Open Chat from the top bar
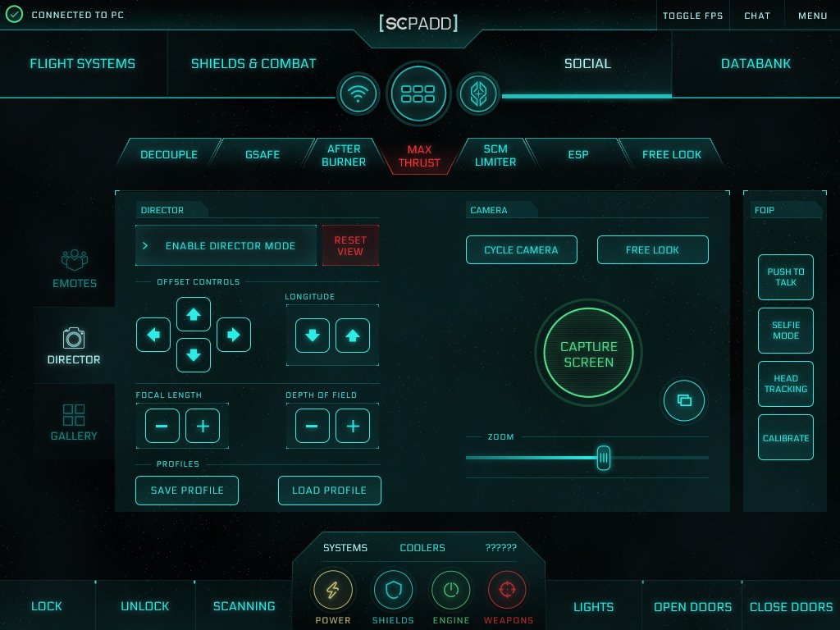 pyautogui.click(x=757, y=16)
